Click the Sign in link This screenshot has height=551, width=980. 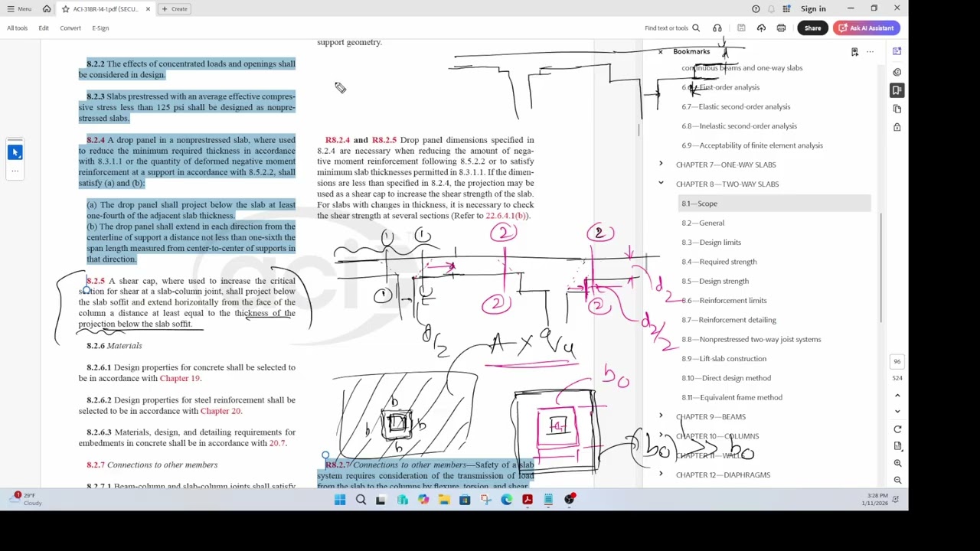pyautogui.click(x=813, y=8)
